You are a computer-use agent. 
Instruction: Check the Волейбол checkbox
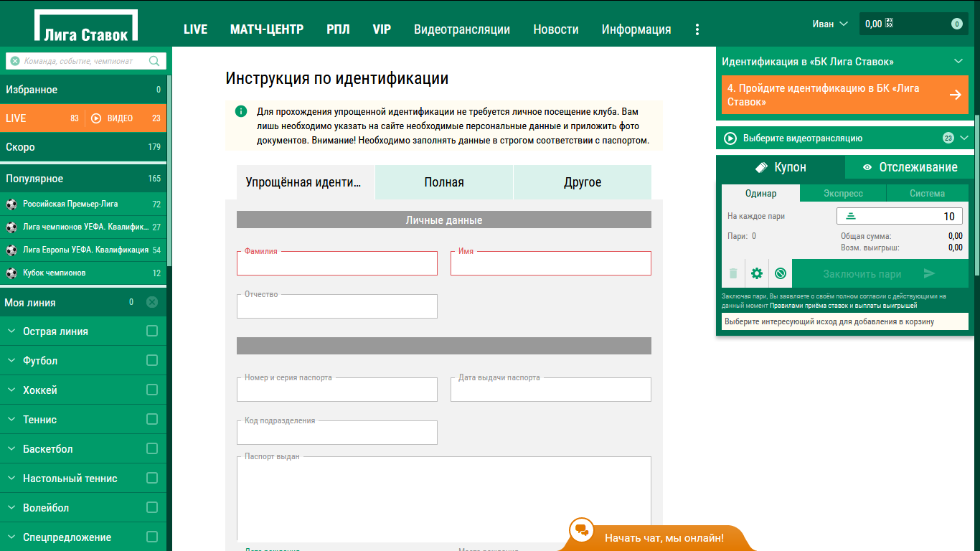152,507
